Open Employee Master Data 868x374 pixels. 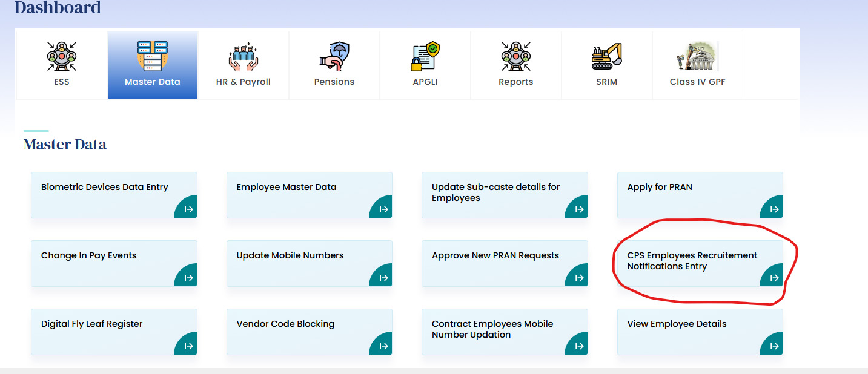tap(287, 188)
